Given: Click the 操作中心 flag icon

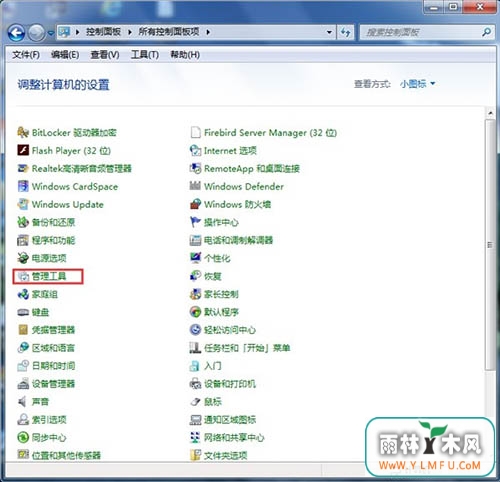Looking at the screenshot, I should tap(195, 222).
